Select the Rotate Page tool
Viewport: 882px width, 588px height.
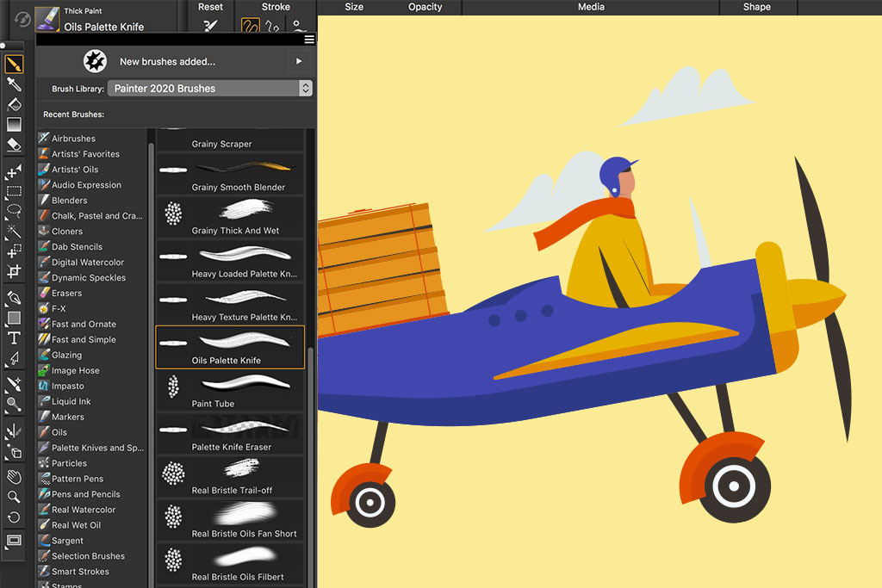(x=14, y=517)
